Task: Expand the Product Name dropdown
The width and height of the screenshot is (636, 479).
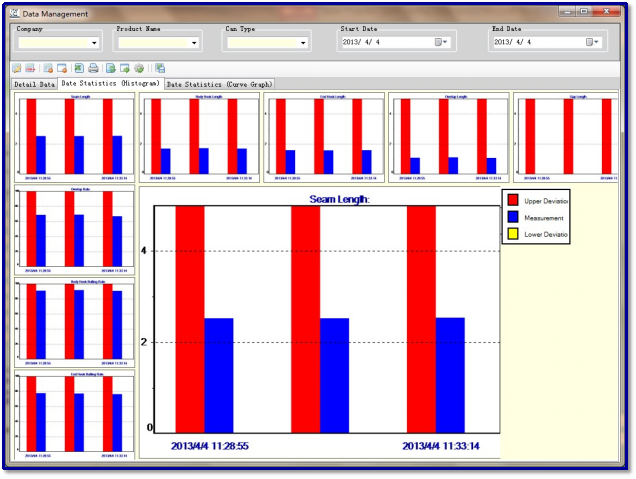Action: 193,43
